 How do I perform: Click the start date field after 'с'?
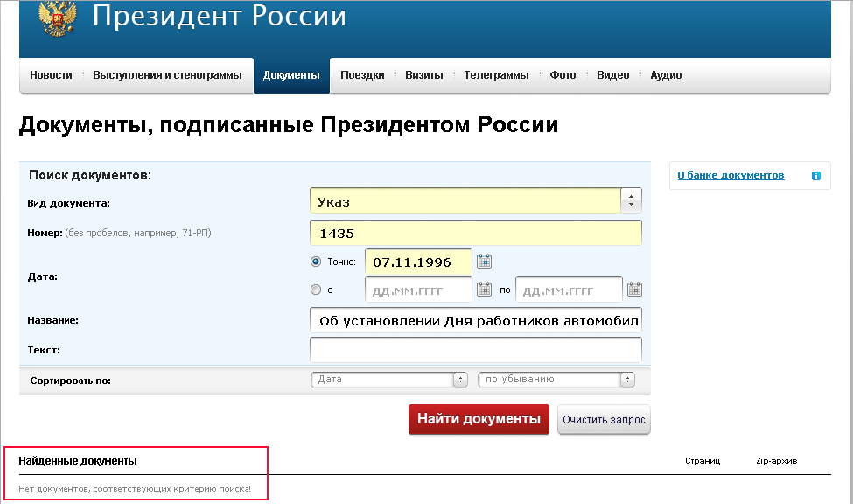(418, 290)
